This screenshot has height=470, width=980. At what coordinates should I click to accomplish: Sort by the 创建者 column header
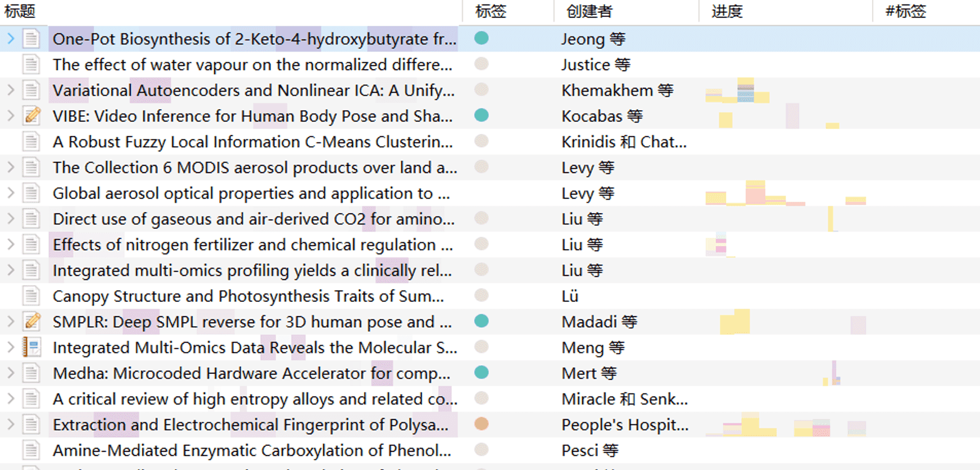589,11
